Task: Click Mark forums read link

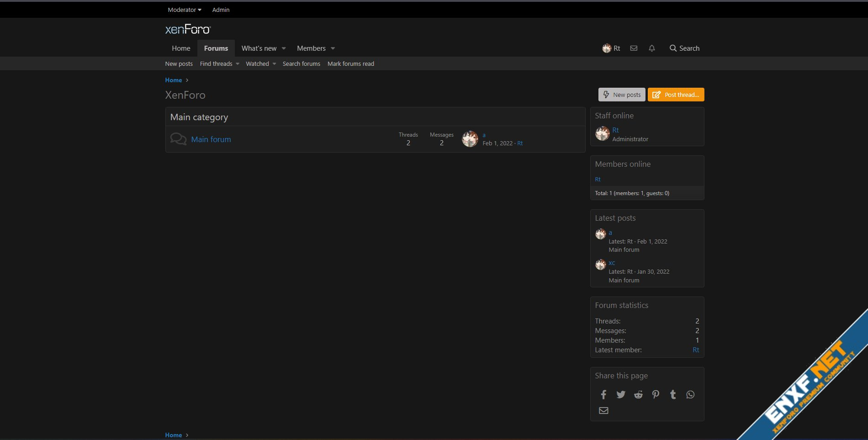Action: 350,64
